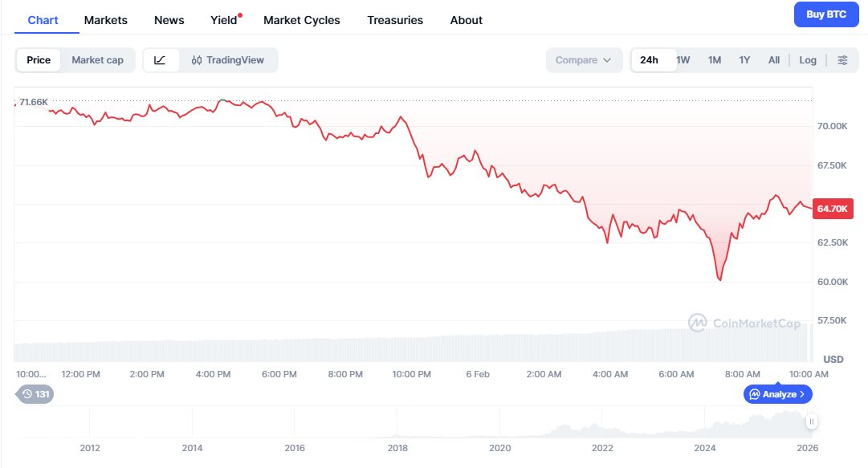Switch the chart to Log scale
This screenshot has height=468, width=868.
(x=808, y=59)
